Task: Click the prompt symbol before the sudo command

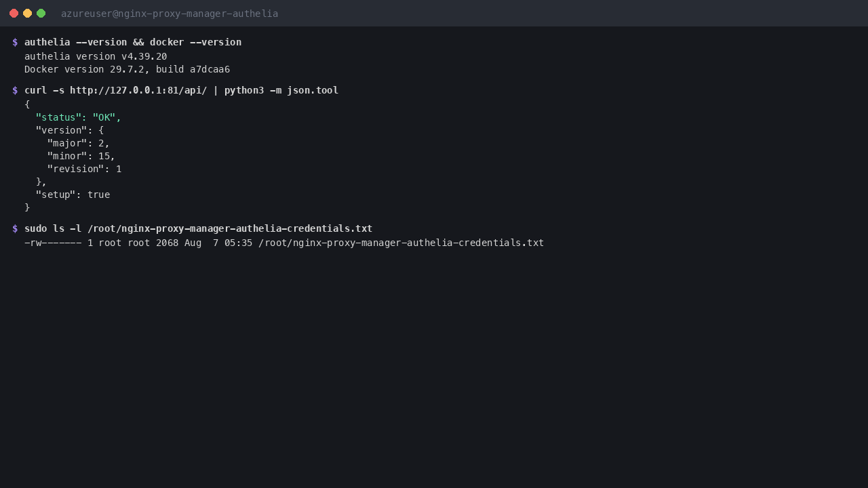Action: pyautogui.click(x=15, y=228)
